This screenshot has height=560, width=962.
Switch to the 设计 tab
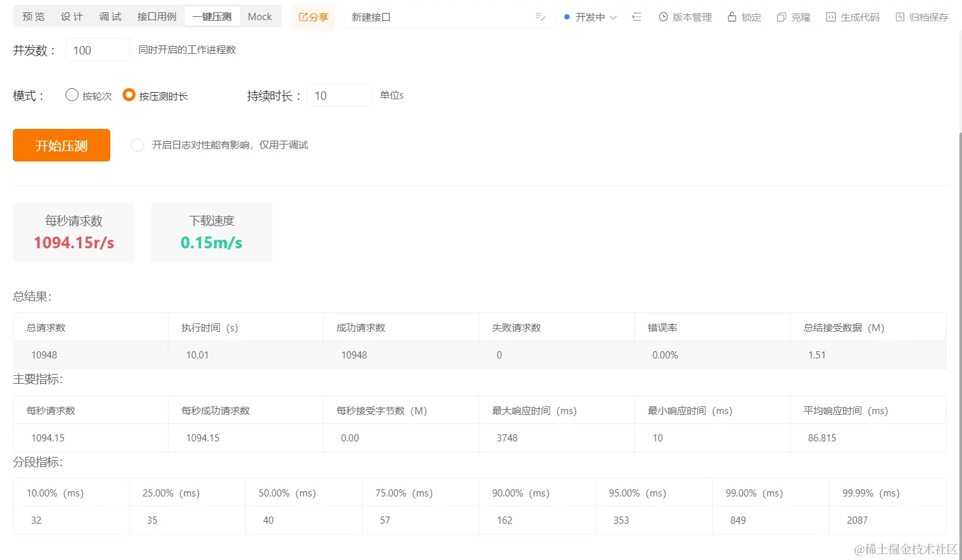[72, 17]
